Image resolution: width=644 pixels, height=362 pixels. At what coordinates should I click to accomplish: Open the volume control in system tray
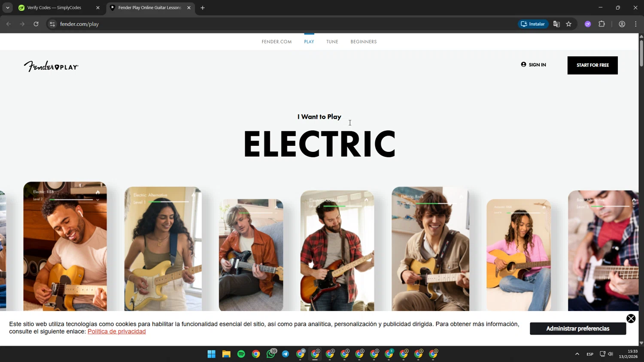[x=611, y=354]
